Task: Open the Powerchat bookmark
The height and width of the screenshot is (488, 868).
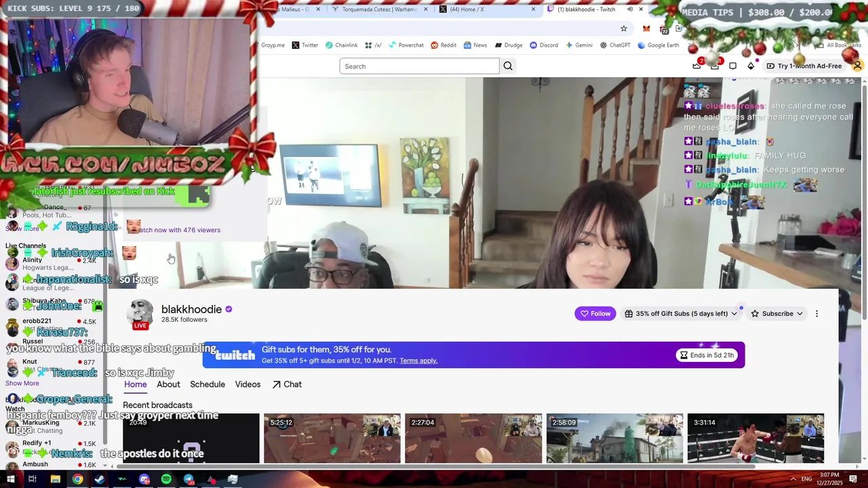Action: [x=406, y=45]
